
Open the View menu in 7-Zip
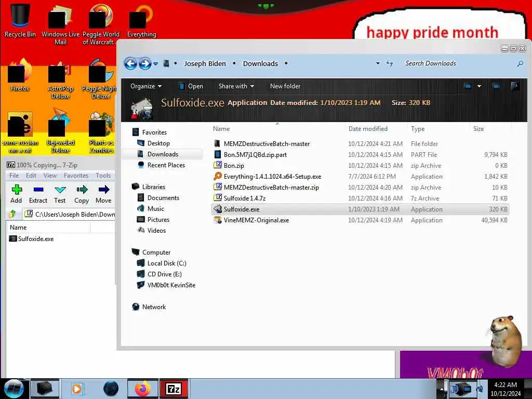[x=50, y=176]
